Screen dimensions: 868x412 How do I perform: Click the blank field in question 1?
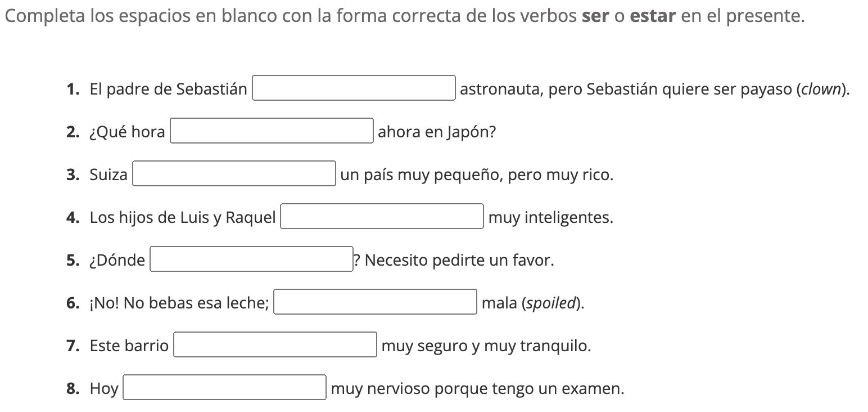pyautogui.click(x=354, y=88)
